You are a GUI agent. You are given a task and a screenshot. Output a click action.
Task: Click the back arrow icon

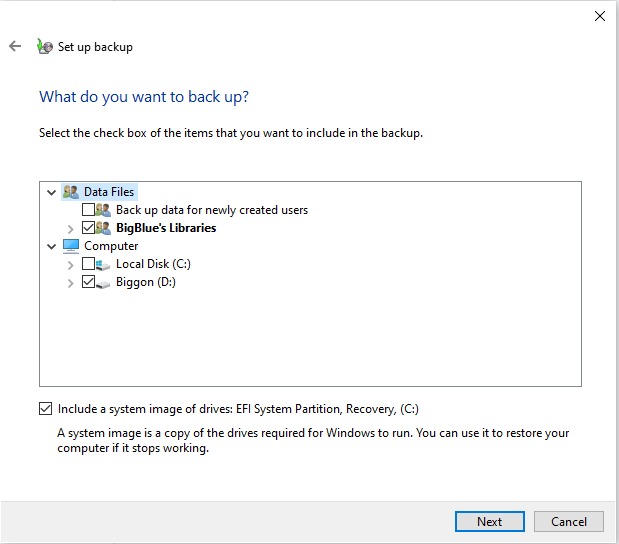[x=15, y=46]
